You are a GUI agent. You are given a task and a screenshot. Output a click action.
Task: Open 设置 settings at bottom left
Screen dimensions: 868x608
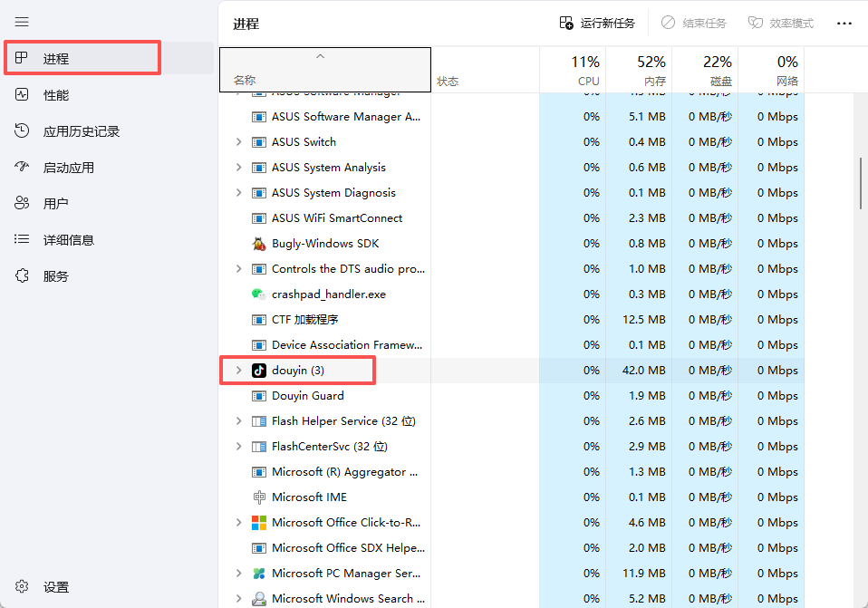click(55, 587)
